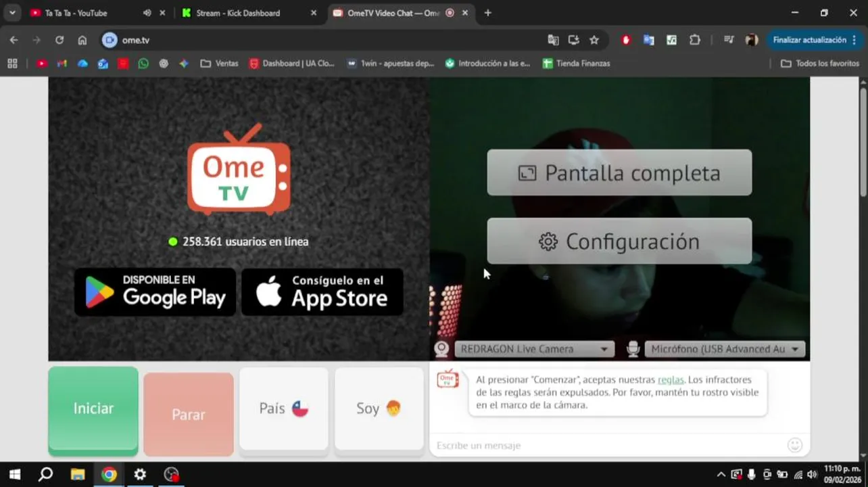868x487 pixels.
Task: Click Pantalla completa button
Action: (x=619, y=172)
